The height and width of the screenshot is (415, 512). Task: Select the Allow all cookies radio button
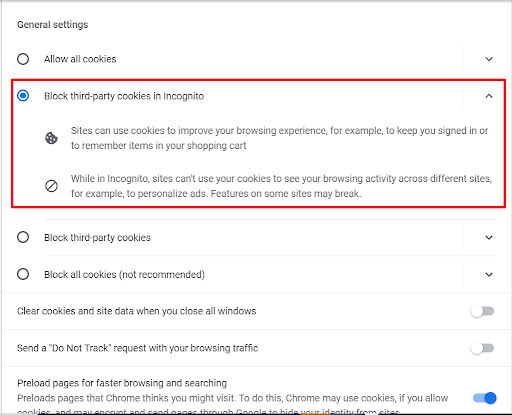click(23, 59)
